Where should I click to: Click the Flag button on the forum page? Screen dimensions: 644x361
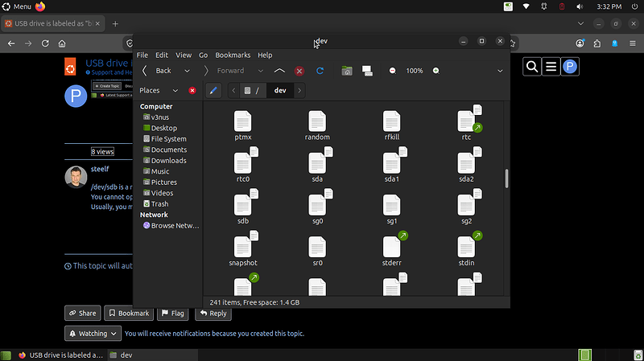173,313
